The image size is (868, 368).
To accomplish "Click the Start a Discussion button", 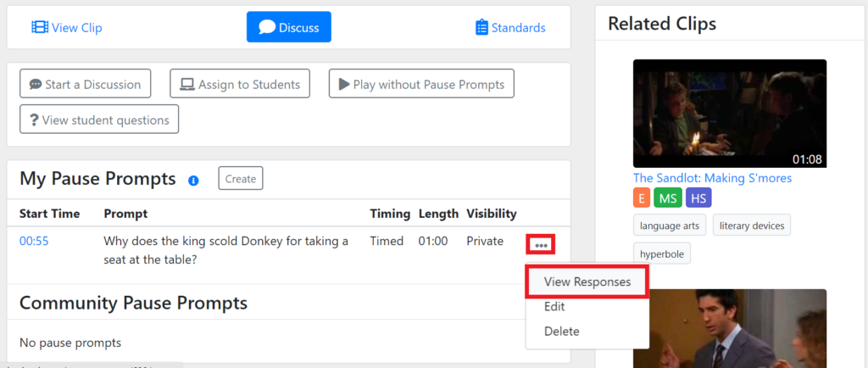I will click(86, 84).
